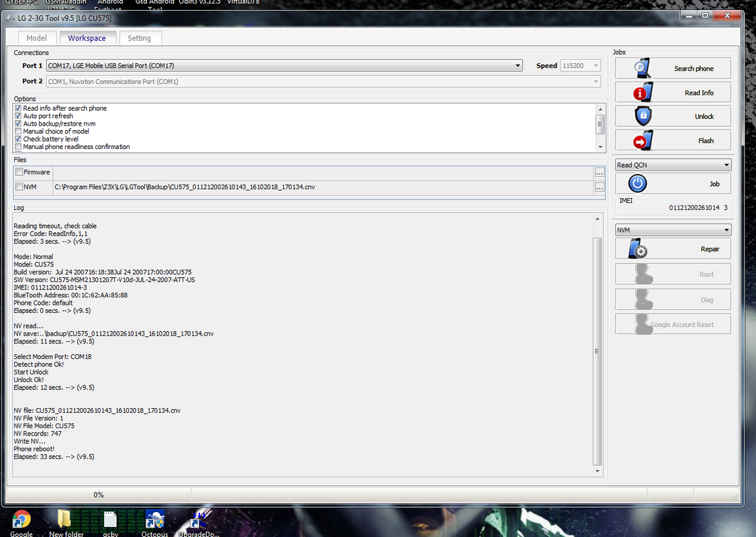Click the Repair gear phone icon
The image size is (756, 537).
click(638, 249)
